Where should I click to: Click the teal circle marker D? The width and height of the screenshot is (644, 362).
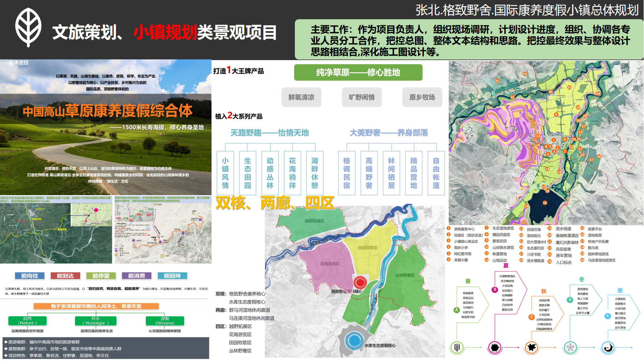570,300
